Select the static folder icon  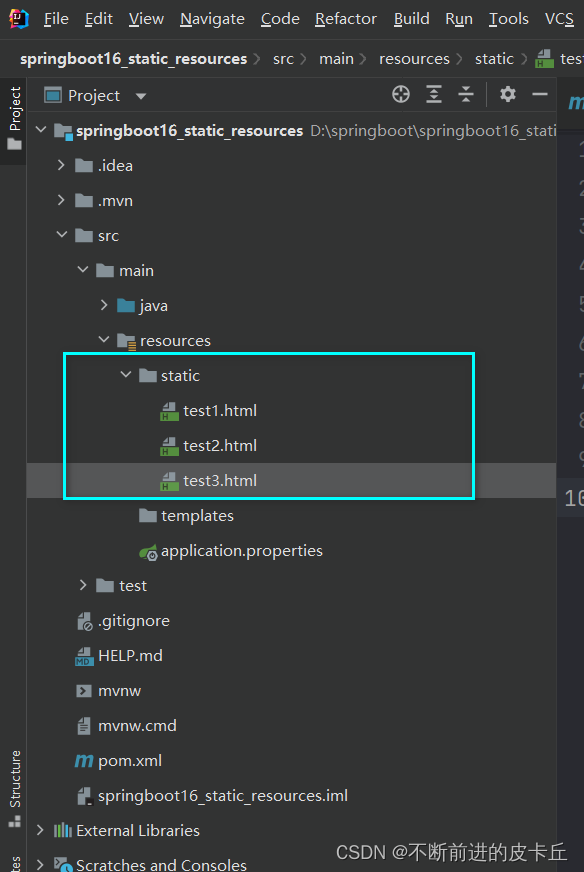click(148, 376)
